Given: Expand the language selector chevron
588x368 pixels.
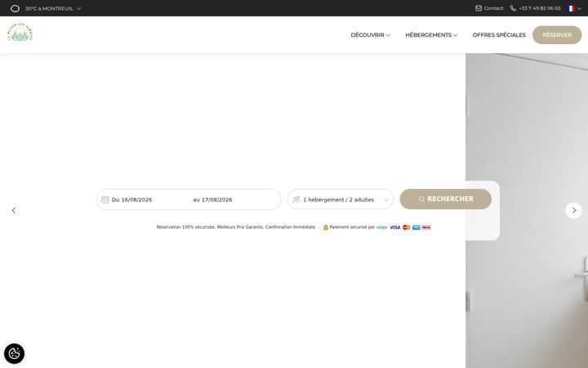Looking at the screenshot, I should pyautogui.click(x=579, y=9).
